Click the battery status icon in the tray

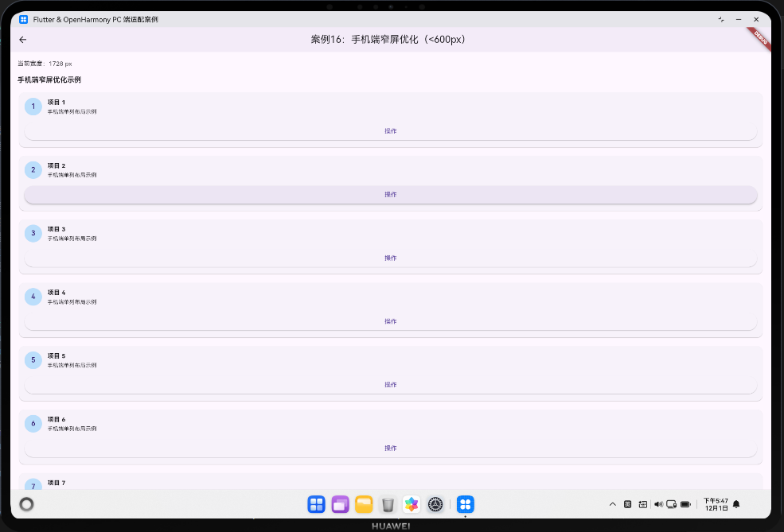[x=686, y=504]
